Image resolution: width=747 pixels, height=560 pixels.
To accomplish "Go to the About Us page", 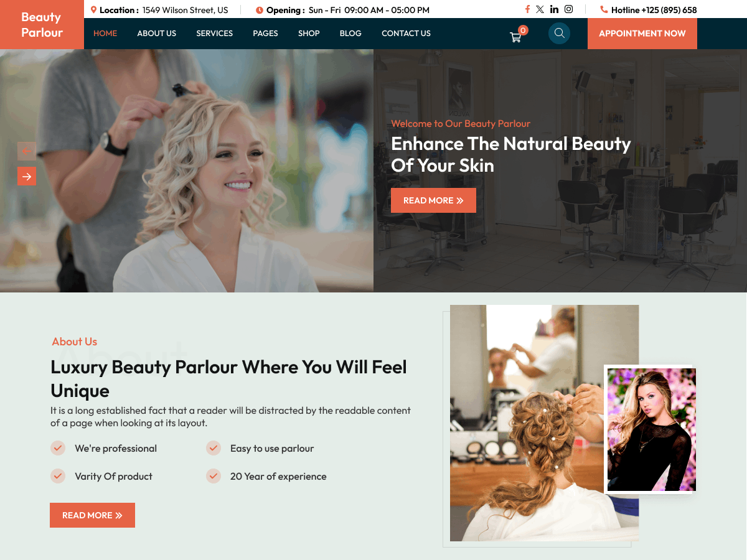I will tap(156, 34).
